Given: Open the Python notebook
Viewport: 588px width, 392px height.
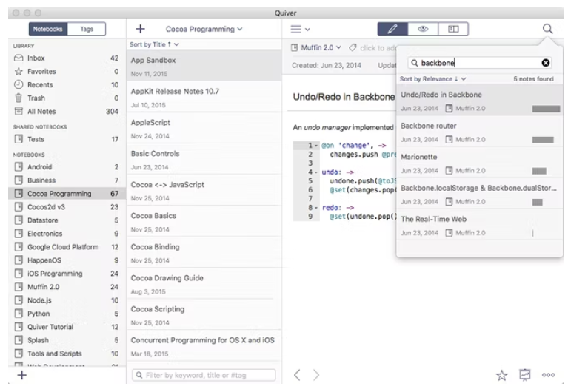Looking at the screenshot, I should (67, 314).
